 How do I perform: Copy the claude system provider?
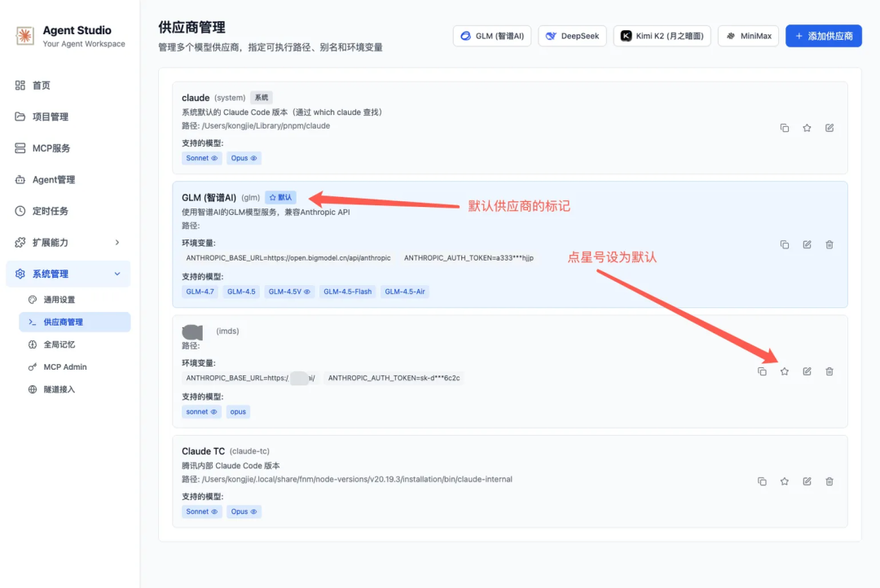(785, 128)
